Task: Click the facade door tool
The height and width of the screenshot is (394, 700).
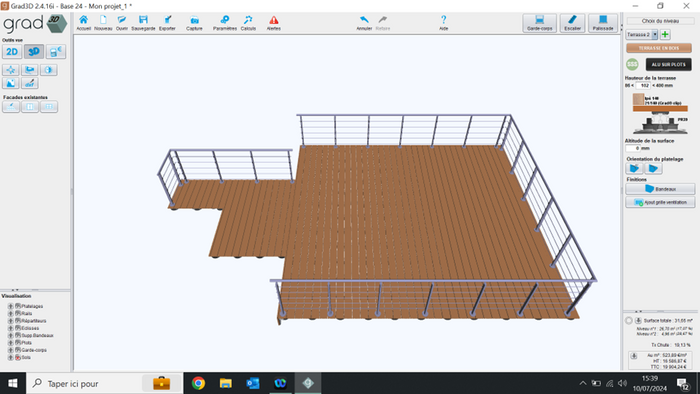Action: tap(30, 107)
